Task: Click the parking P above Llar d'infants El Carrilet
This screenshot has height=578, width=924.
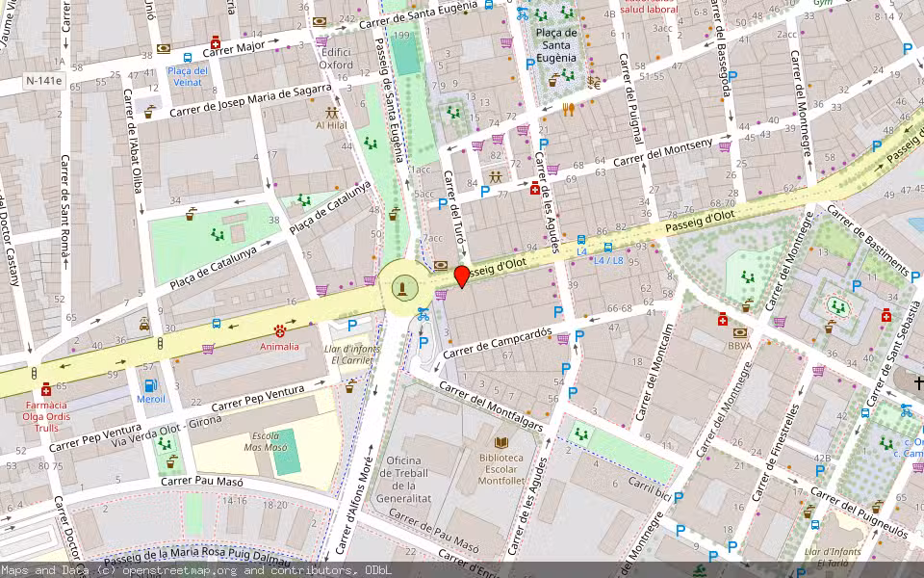Action: tap(352, 325)
